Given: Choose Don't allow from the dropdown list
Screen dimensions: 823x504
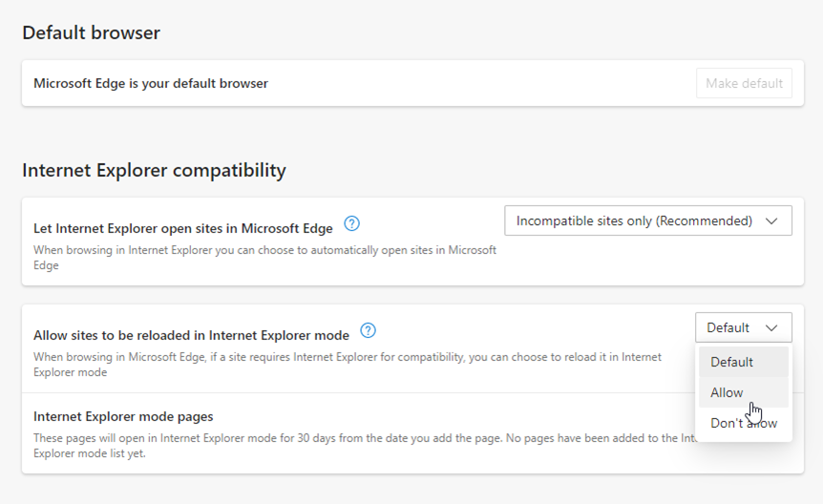Looking at the screenshot, I should (x=743, y=423).
